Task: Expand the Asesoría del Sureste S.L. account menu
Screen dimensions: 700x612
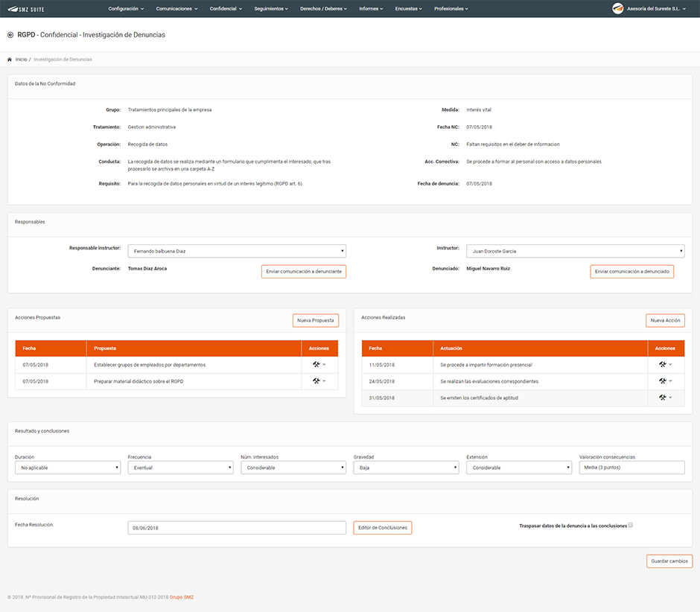Action: pyautogui.click(x=656, y=8)
